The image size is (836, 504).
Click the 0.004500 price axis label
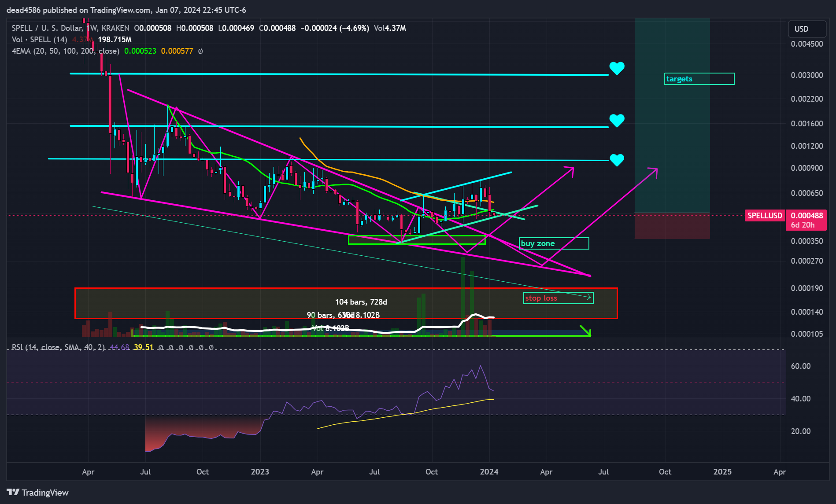pos(807,44)
